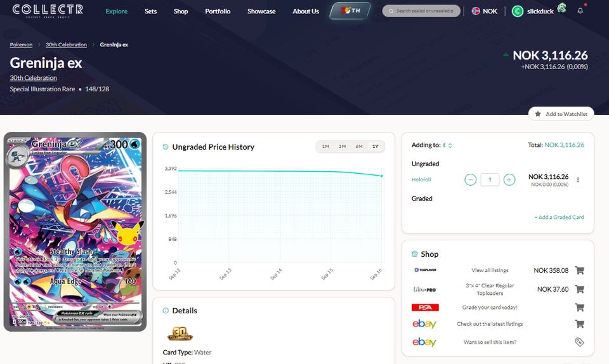Click the Holofoil quantity field

tap(490, 179)
